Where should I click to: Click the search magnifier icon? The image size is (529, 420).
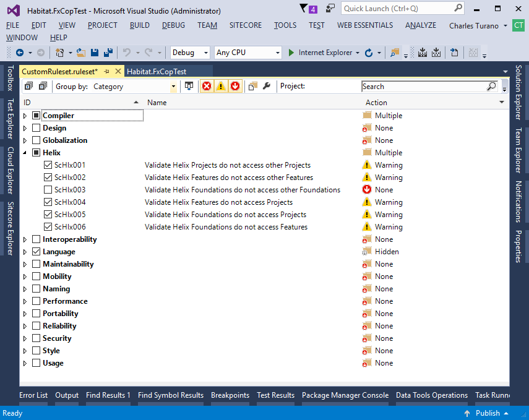point(491,87)
